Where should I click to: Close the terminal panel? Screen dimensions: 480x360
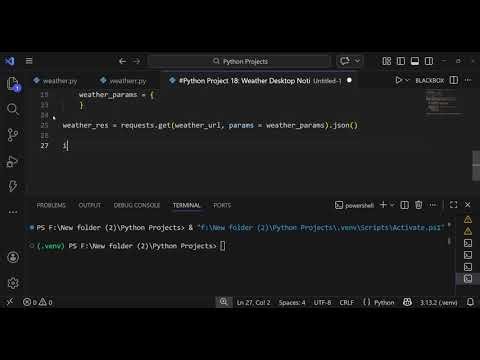[x=468, y=205]
